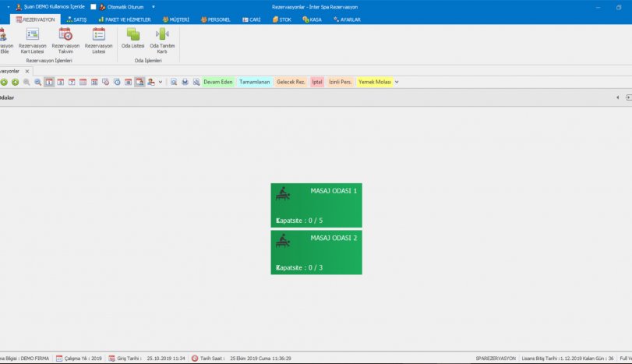The width and height of the screenshot is (632, 364).
Task: Switch to the SATIŞ ribbon tab
Action: point(76,19)
